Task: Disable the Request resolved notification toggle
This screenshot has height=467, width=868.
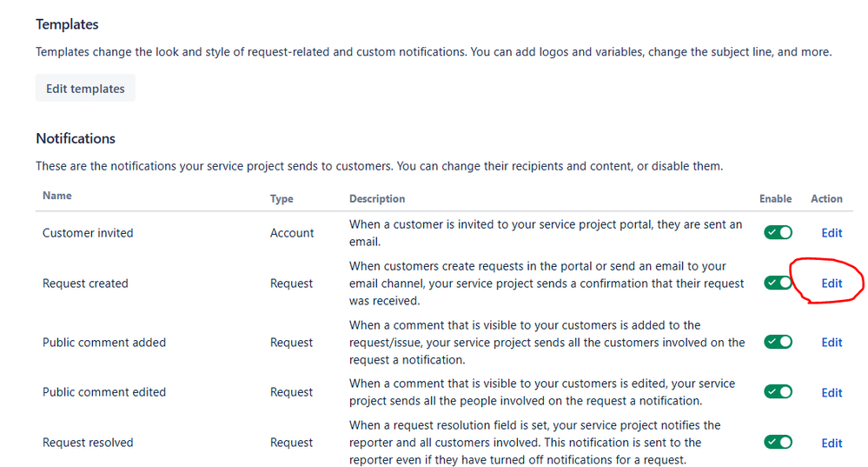Action: tap(779, 443)
